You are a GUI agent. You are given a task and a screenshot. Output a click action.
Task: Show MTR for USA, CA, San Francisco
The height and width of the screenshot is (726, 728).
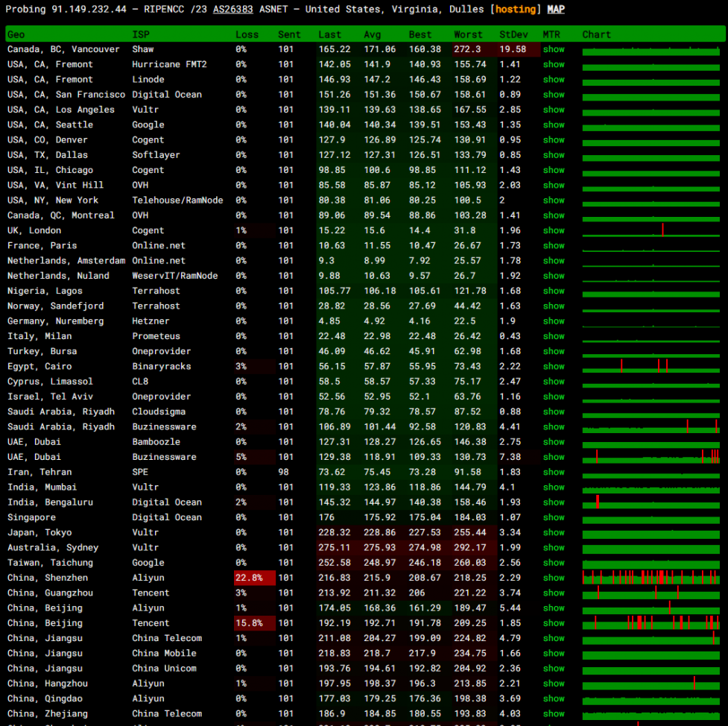[554, 95]
